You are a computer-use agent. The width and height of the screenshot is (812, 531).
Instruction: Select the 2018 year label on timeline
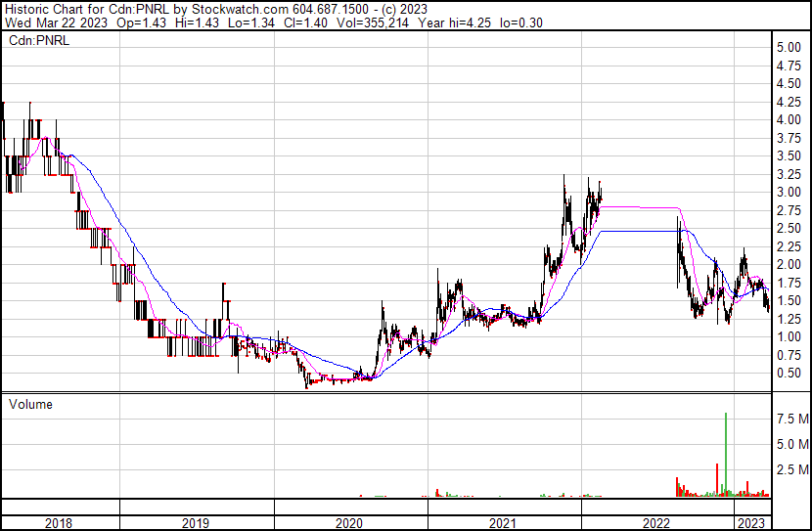(x=59, y=523)
